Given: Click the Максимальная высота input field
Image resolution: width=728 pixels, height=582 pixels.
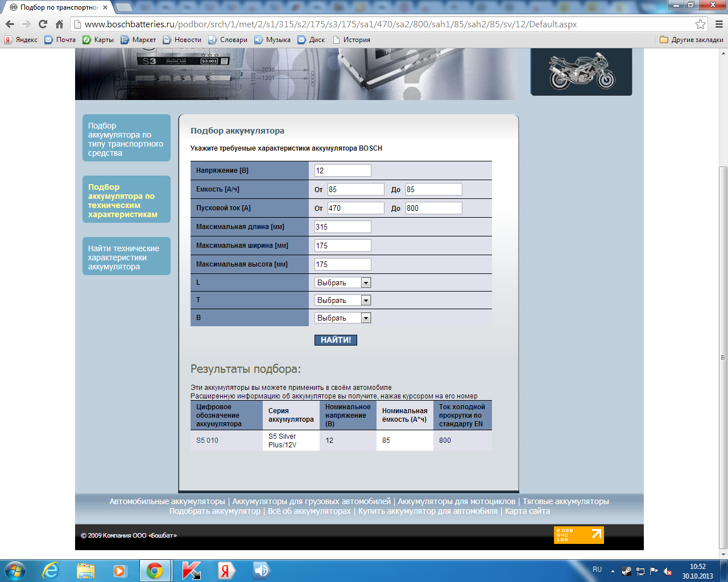Looking at the screenshot, I should coord(343,264).
